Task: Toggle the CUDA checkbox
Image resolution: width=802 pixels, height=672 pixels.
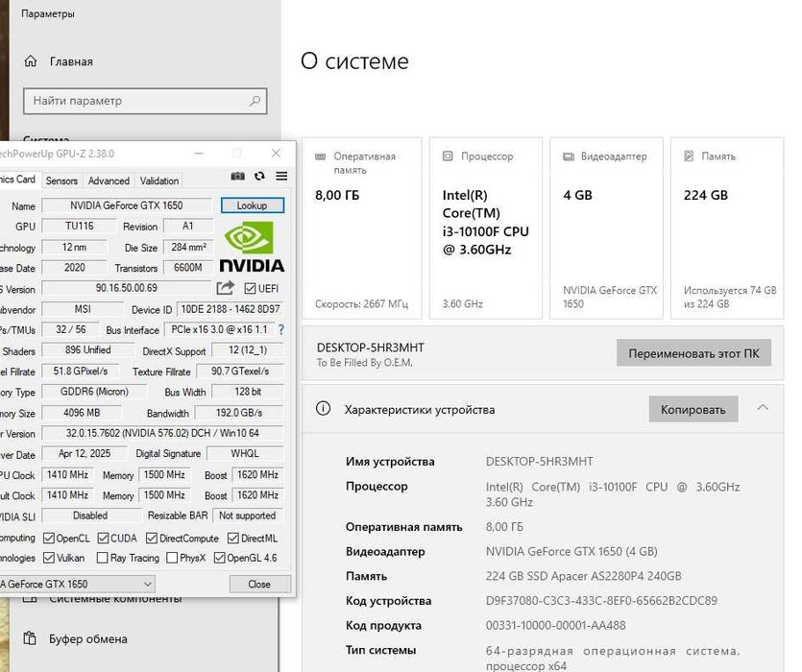Action: (x=103, y=538)
